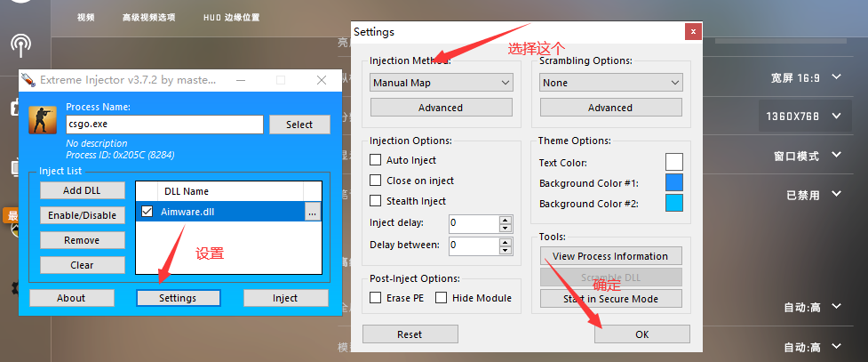Expand the 1360X768 resolution dropdown
Viewport: 868px width, 362px height.
pyautogui.click(x=804, y=116)
